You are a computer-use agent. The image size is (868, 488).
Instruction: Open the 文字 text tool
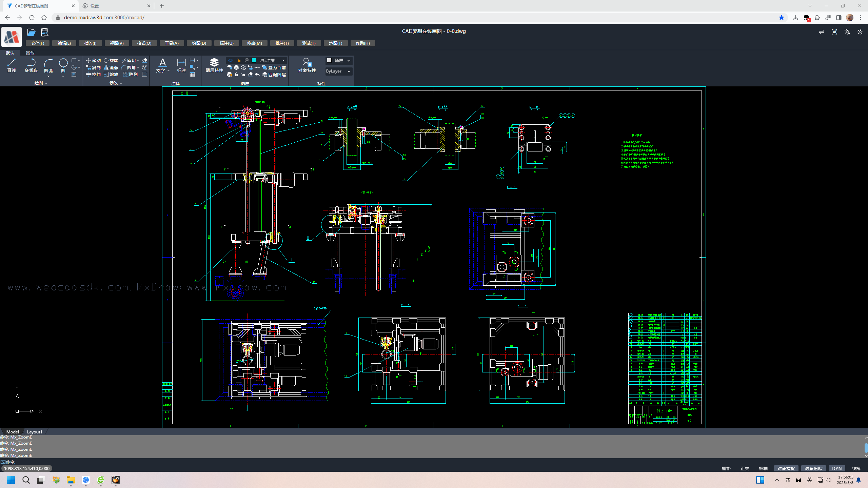(163, 65)
